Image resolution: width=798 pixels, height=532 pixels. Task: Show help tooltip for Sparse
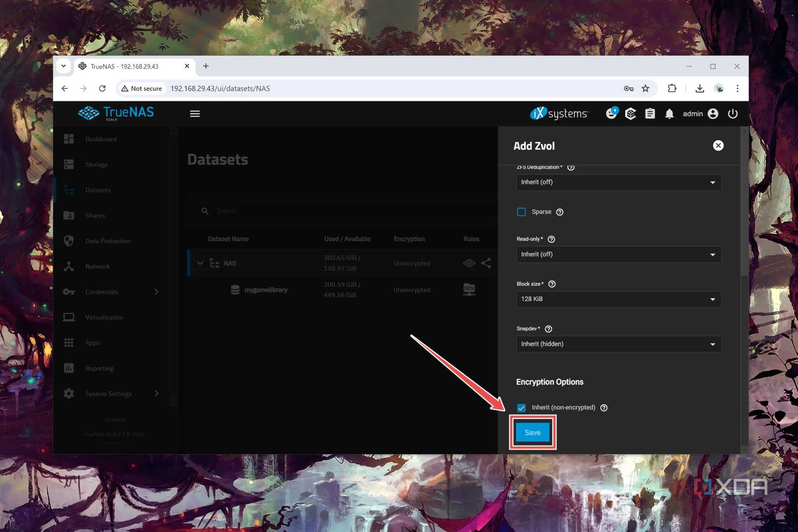[x=560, y=212]
